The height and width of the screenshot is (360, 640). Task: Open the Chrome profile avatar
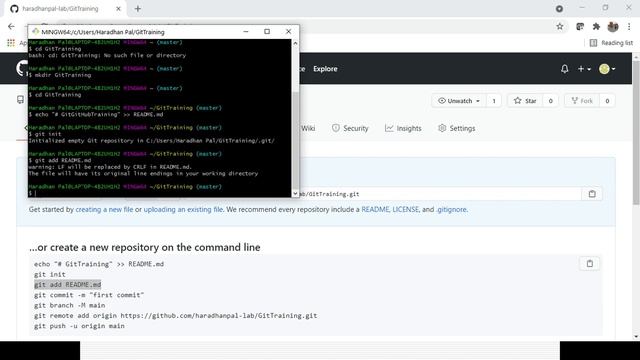click(613, 27)
